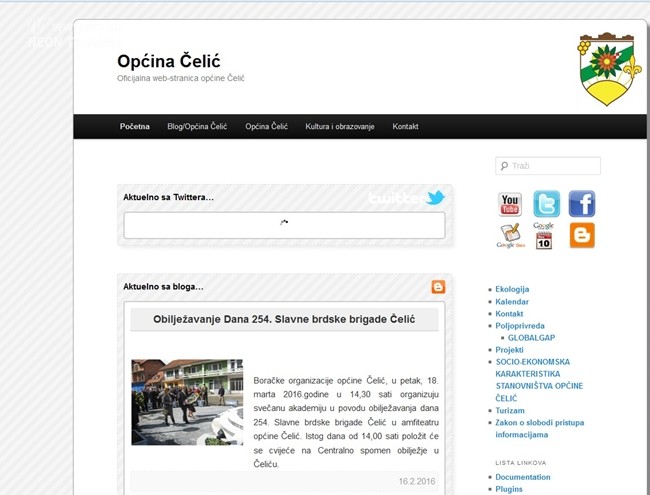Open the Kultura i obrazovanje menu
The image size is (650, 495).
[340, 127]
